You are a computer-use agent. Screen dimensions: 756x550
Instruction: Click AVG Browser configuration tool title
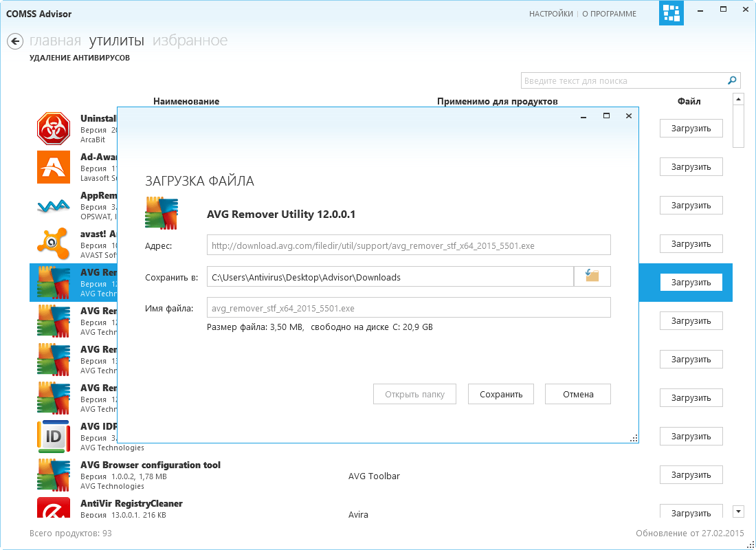coord(151,465)
